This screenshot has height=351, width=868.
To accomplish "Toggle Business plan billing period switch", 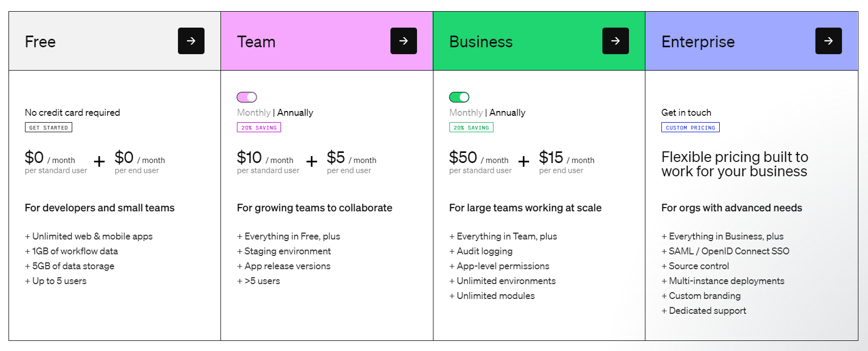I will pos(459,97).
